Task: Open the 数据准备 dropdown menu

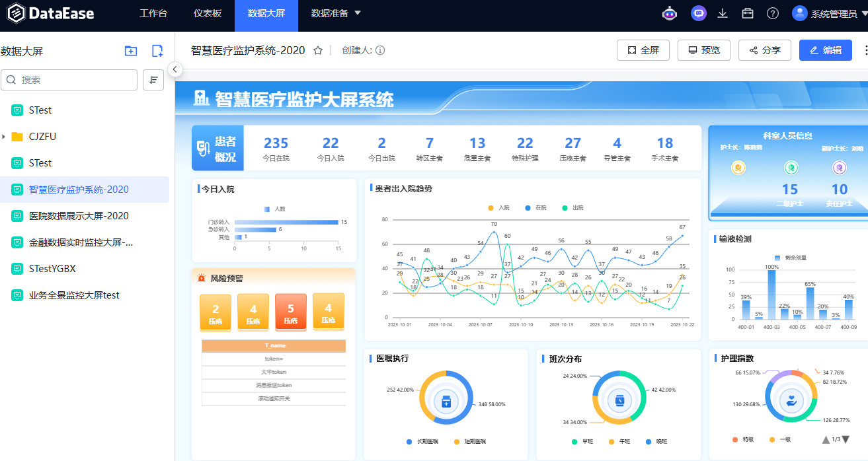Action: point(336,13)
